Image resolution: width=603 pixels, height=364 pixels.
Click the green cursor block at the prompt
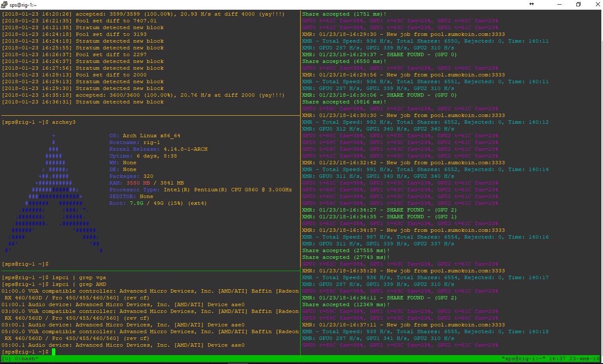[x=54, y=352]
